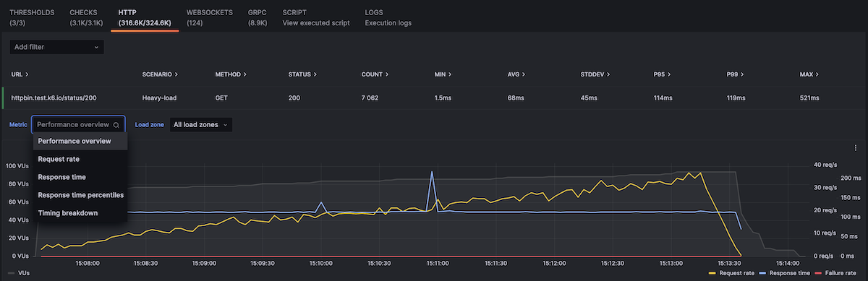Screen dimensions: 868x281
Task: Choose Response time percentiles metric option
Action: point(80,195)
